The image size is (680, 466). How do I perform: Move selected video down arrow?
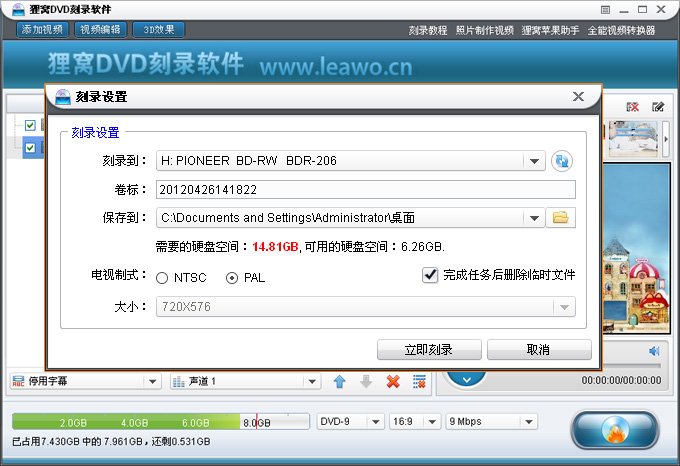366,381
